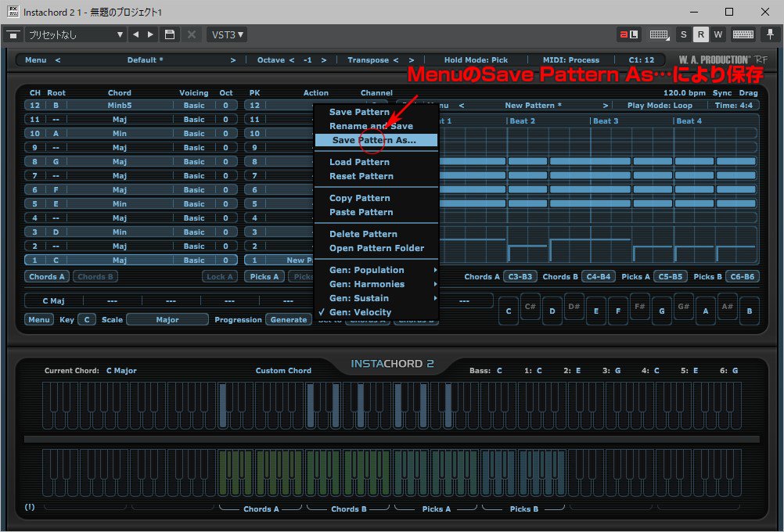This screenshot has width=784, height=532.
Task: Choose Copy Pattern
Action: click(377, 198)
